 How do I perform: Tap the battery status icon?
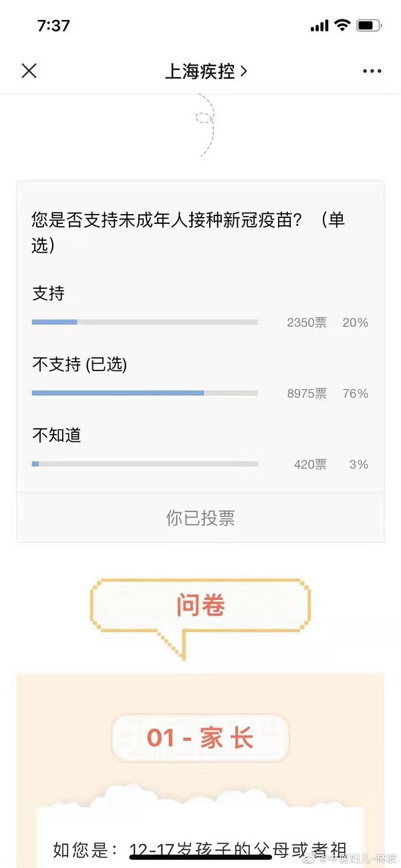click(x=369, y=25)
